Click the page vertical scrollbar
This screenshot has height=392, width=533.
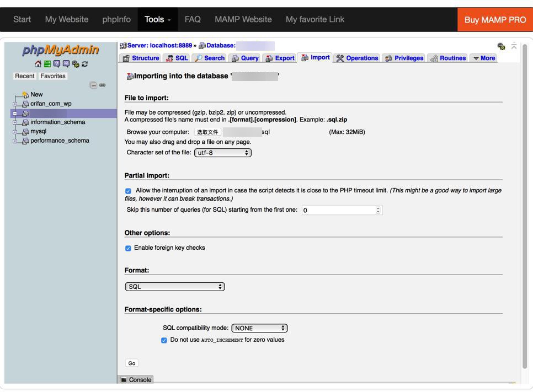tap(525, 206)
